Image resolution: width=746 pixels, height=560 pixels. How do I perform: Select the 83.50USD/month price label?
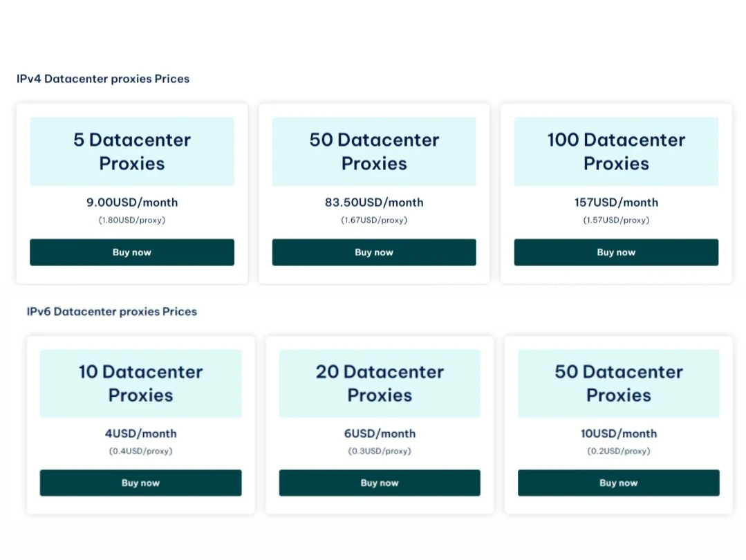[373, 203]
